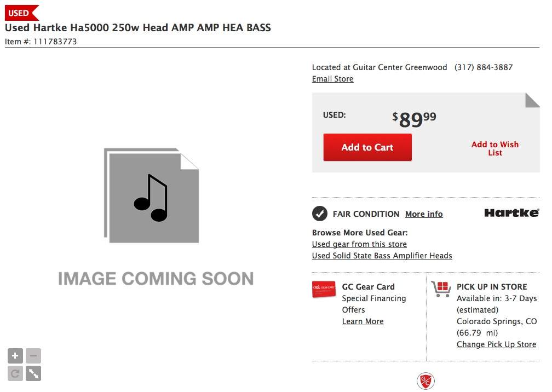Click the Guitar Center shield logo
This screenshot has height=392, width=552.
[x=426, y=381]
